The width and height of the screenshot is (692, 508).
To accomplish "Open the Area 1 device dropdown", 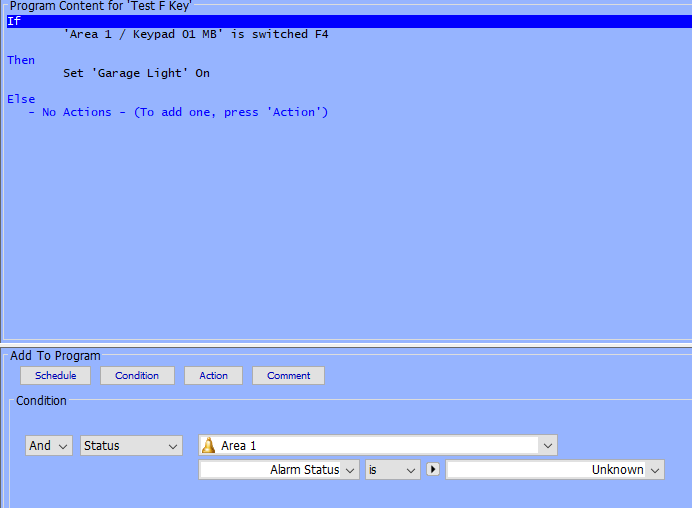I will point(378,445).
